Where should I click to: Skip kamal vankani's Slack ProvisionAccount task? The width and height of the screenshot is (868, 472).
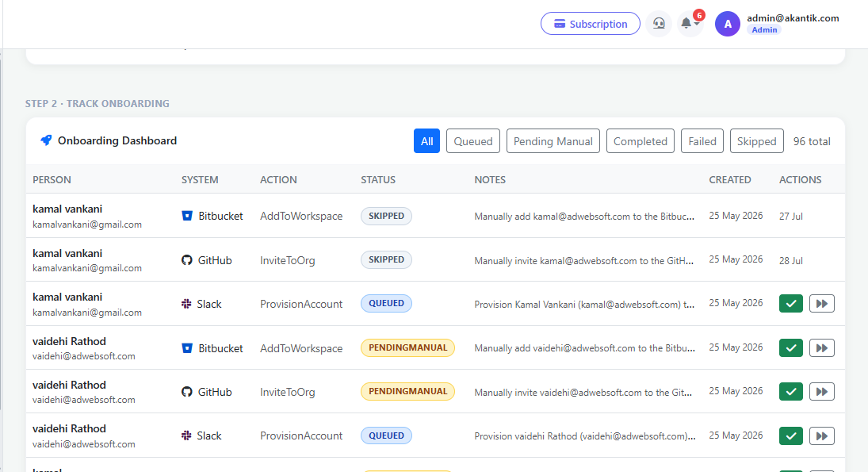click(x=822, y=304)
